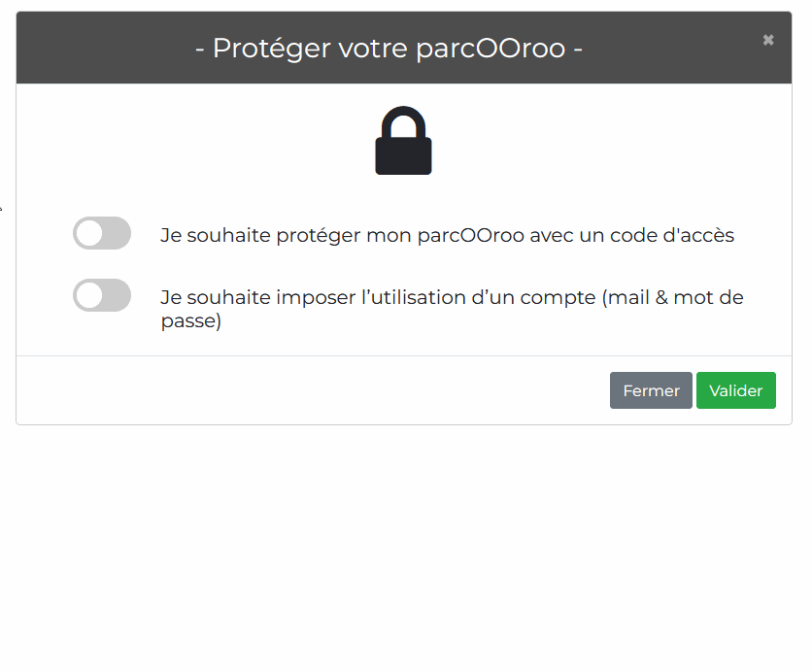Click the word 'passe)' on the second label line
Image resolution: width=812 pixels, height=671 pixels.
[x=191, y=321]
